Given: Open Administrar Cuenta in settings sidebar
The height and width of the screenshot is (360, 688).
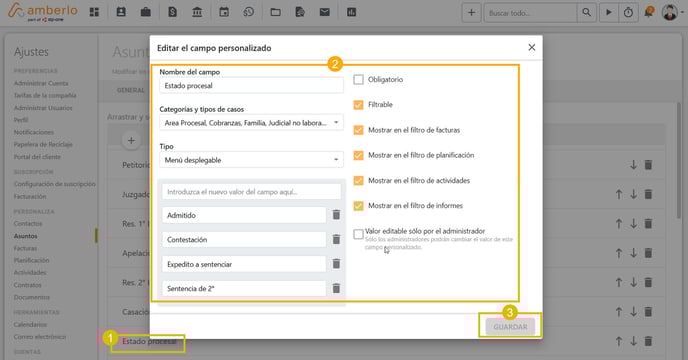Looking at the screenshot, I should click(41, 83).
